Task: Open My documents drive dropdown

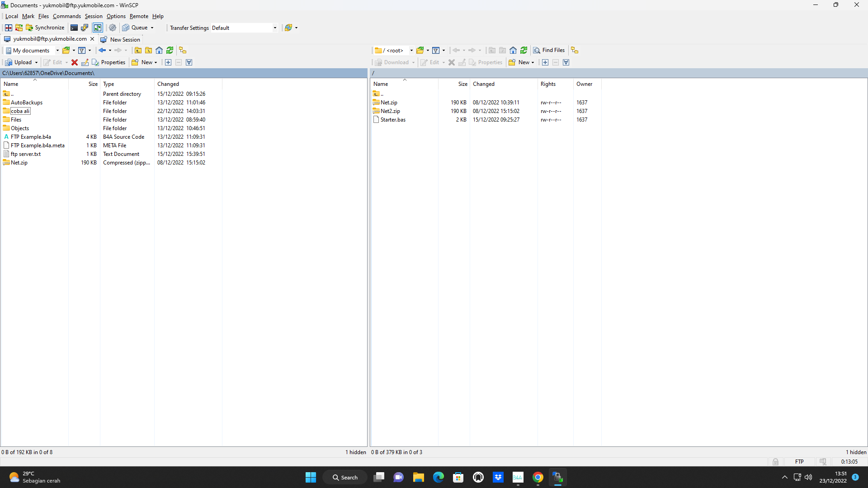Action: tap(57, 50)
